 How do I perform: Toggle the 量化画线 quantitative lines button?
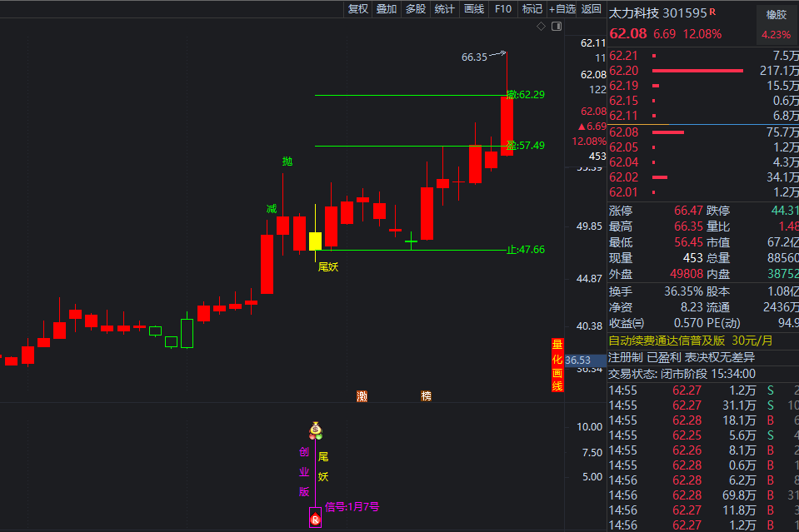(x=557, y=365)
